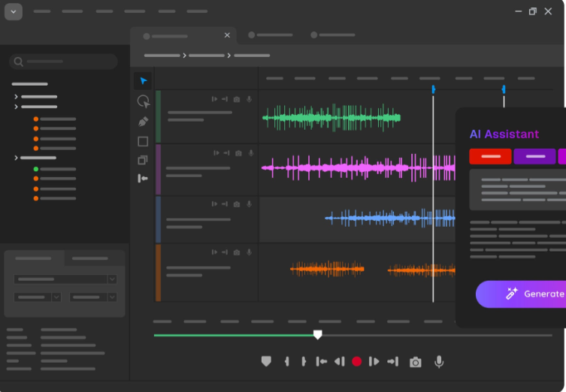The width and height of the screenshot is (566, 392).
Task: Click the skip-to-end icon on blue track
Action: pyautogui.click(x=225, y=204)
